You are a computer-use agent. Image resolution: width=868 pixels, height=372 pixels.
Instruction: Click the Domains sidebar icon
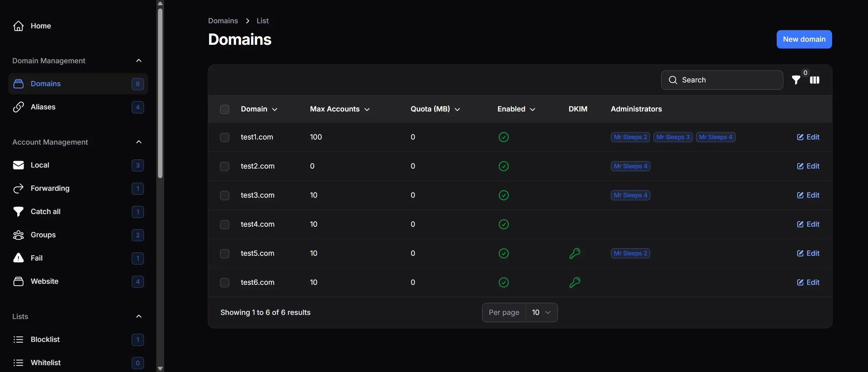tap(18, 84)
